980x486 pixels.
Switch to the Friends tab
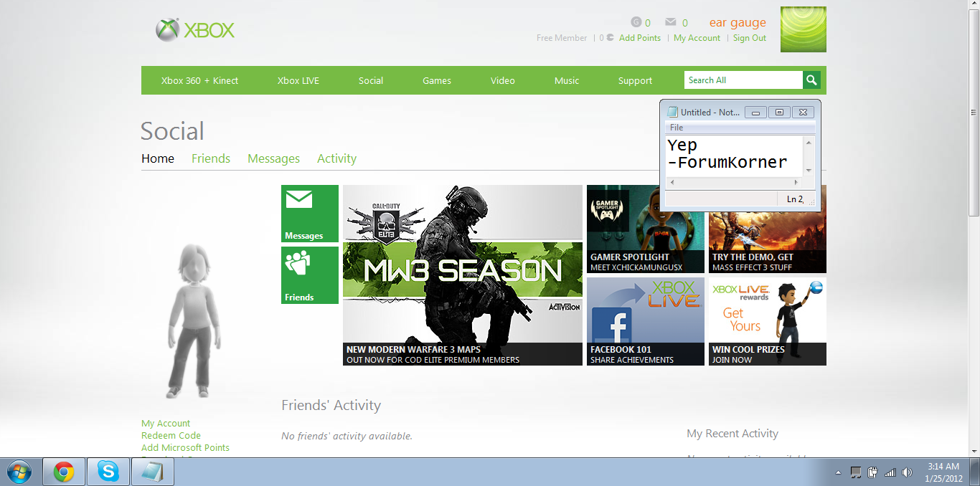pos(211,158)
